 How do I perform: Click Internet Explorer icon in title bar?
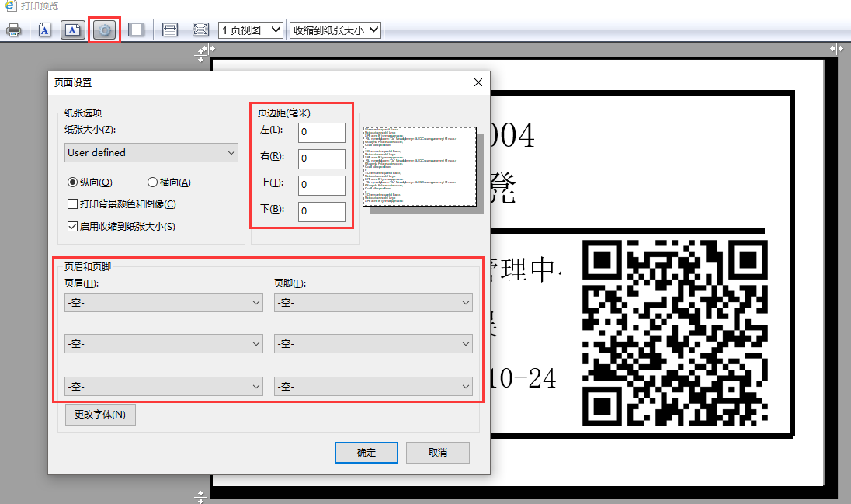tap(10, 5)
